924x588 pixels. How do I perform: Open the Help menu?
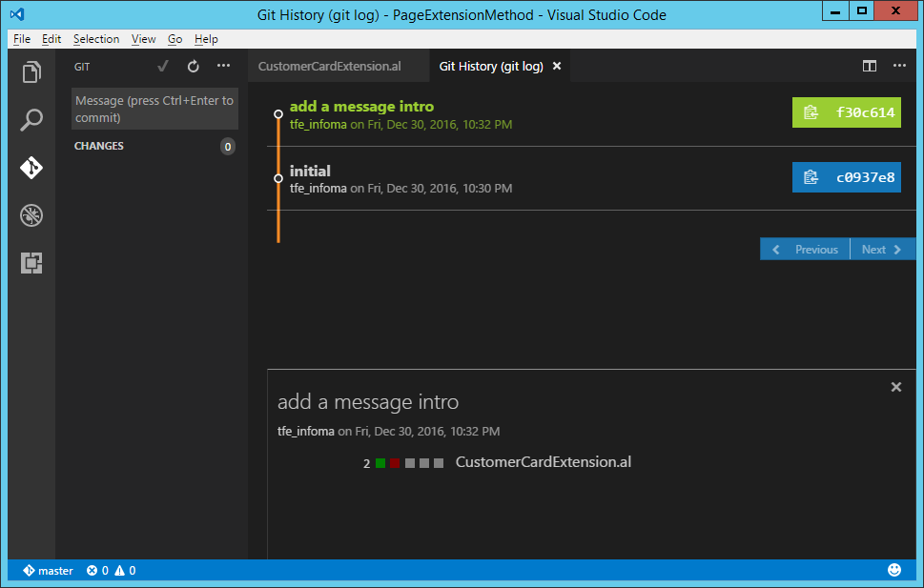click(206, 39)
